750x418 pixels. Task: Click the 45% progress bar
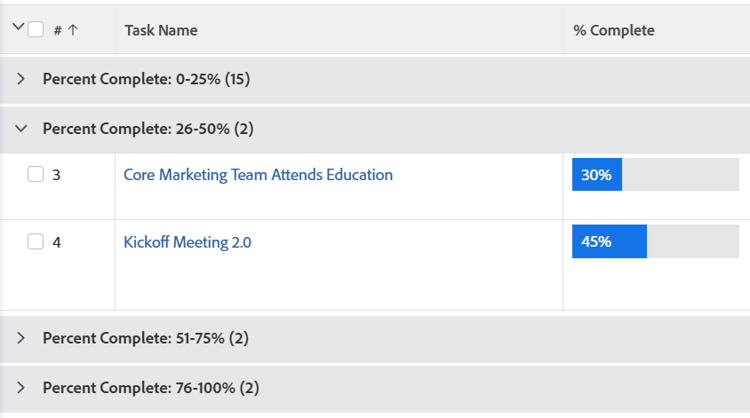point(655,242)
